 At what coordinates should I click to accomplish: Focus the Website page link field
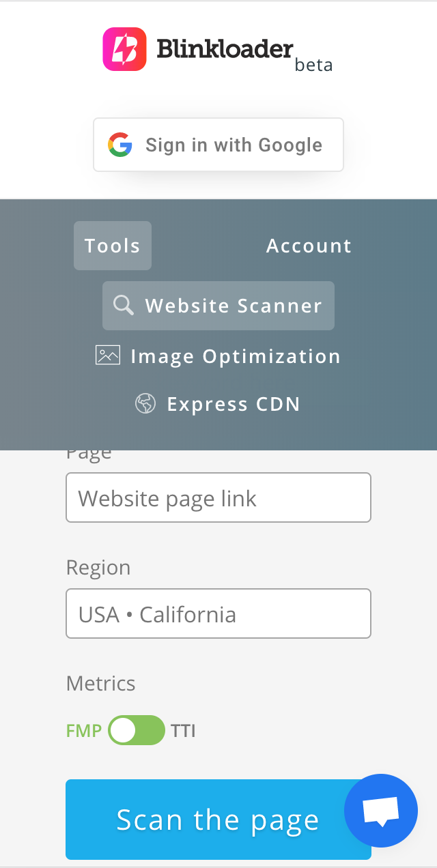coord(218,497)
